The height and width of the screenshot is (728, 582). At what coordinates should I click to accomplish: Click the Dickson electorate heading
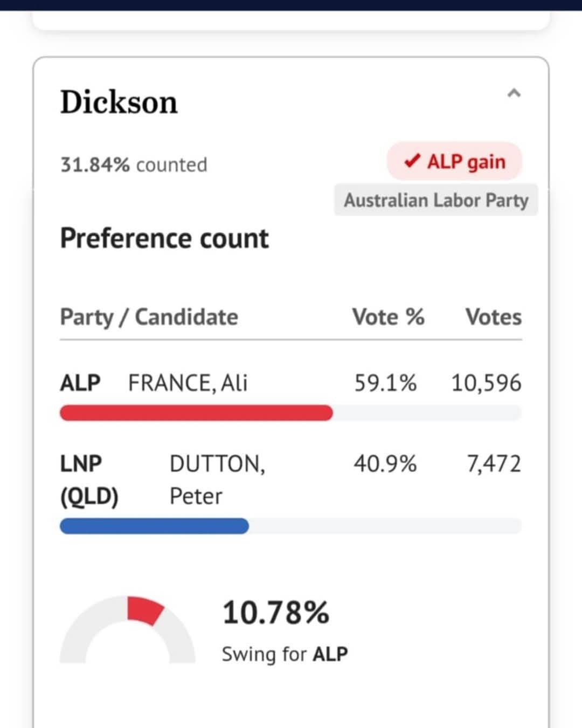pyautogui.click(x=119, y=102)
